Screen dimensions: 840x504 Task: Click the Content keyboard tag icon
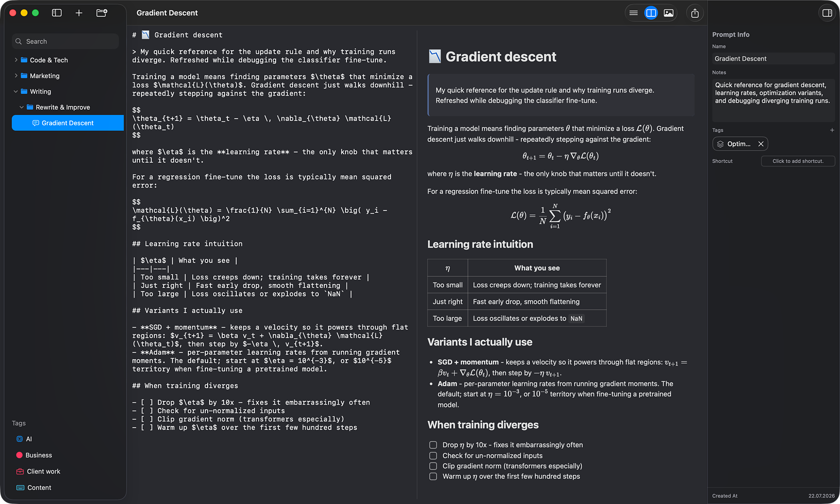(x=20, y=488)
